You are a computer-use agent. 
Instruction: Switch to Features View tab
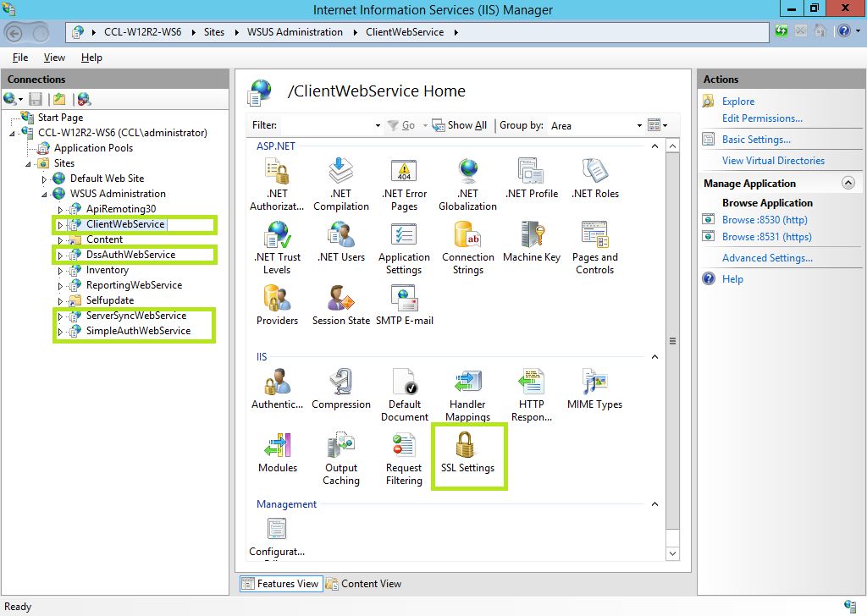point(281,583)
